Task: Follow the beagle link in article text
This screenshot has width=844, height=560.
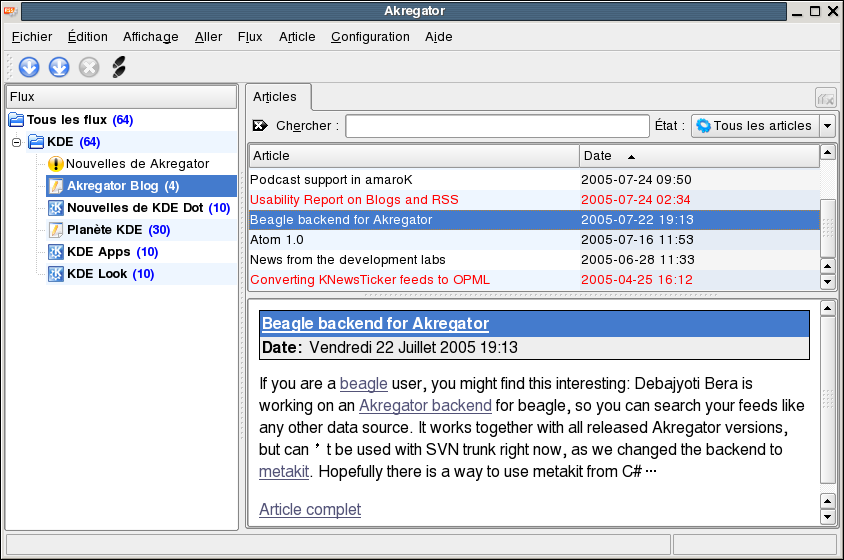Action: point(363,384)
